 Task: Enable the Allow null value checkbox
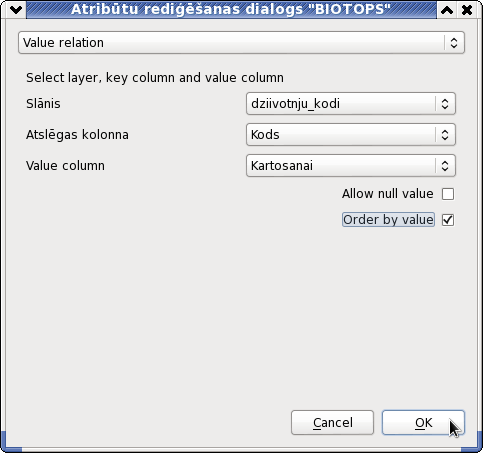coord(448,194)
